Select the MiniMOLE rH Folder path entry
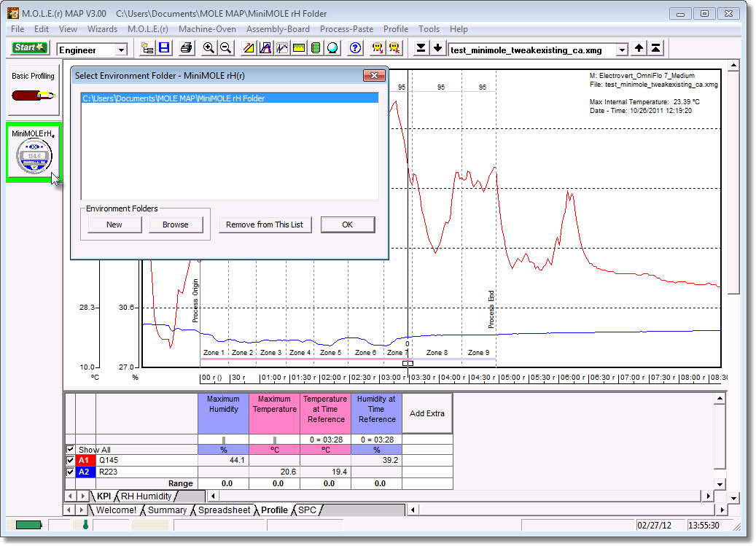 (230, 98)
